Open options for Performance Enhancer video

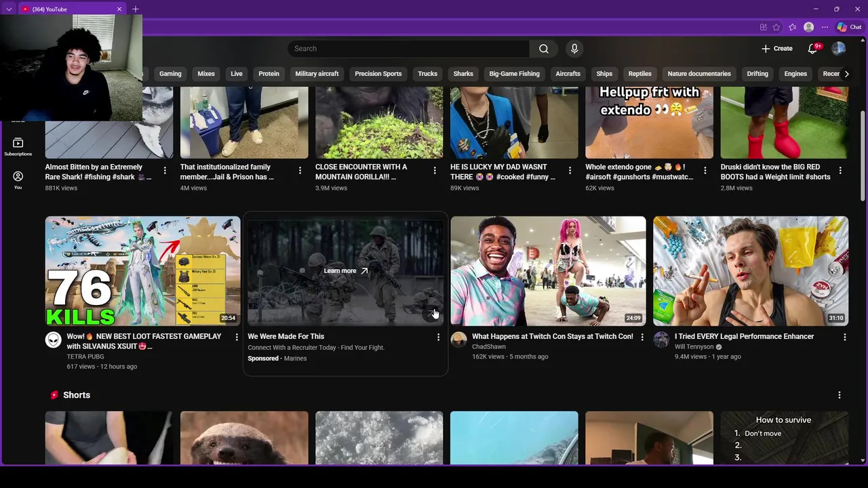tap(844, 337)
